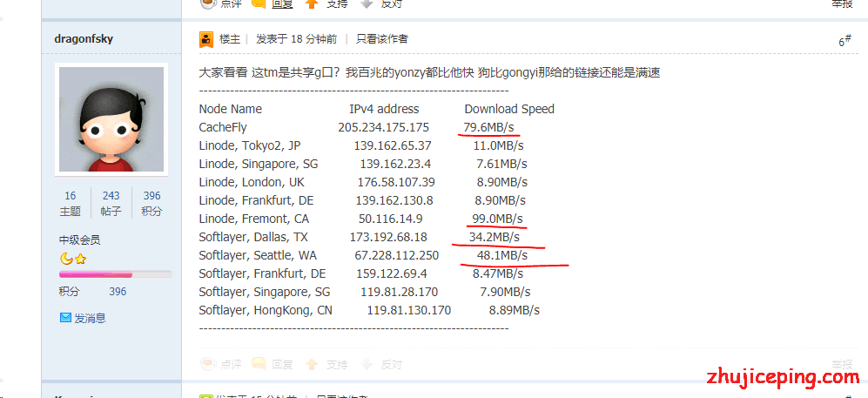This screenshot has width=868, height=398.
Task: Select Linode, Fremont, CA row name
Action: pyautogui.click(x=254, y=219)
